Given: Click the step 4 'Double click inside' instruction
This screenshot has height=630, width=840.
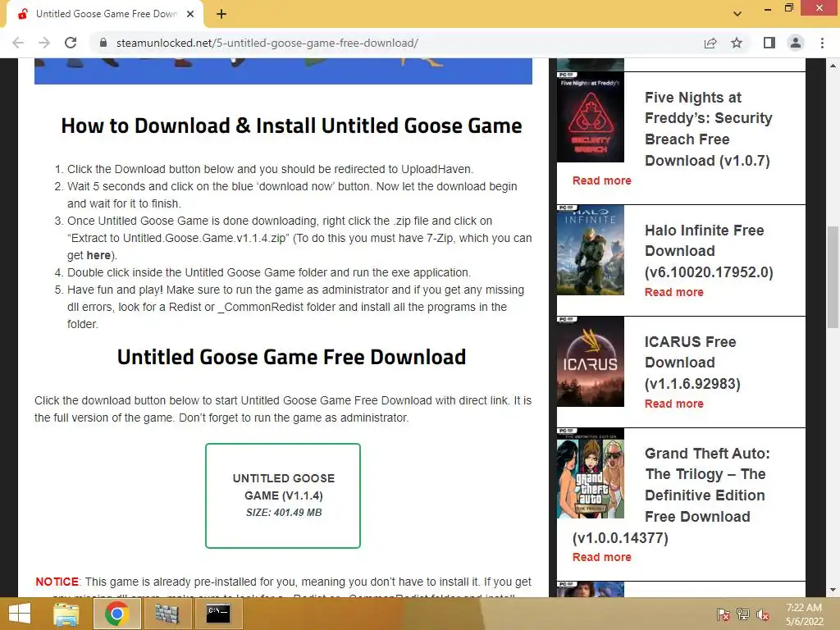Looking at the screenshot, I should (269, 272).
